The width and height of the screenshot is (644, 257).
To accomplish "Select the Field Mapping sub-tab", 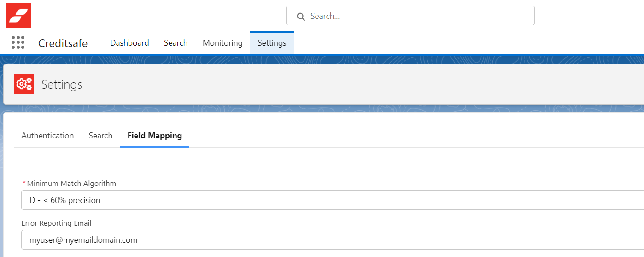I will click(x=154, y=136).
